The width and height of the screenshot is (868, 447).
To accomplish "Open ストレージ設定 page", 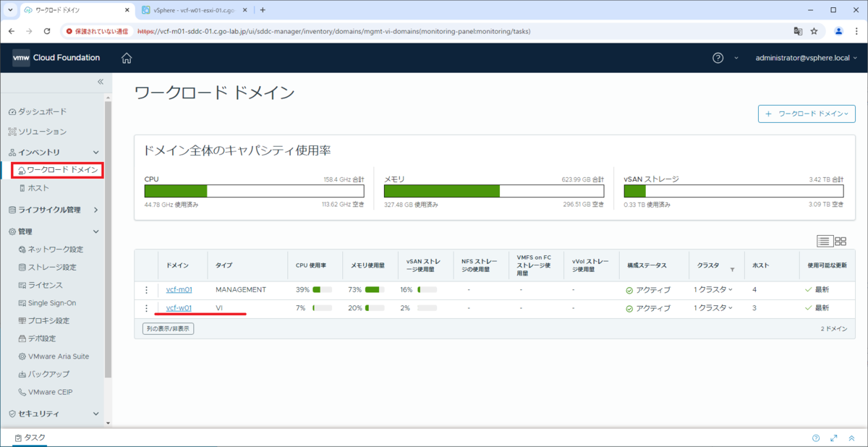I will (x=51, y=268).
